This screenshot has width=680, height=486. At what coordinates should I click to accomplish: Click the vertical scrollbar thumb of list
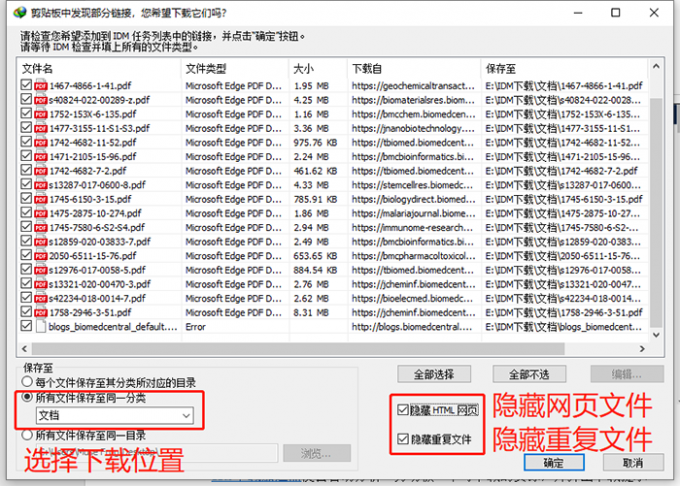click(x=656, y=212)
